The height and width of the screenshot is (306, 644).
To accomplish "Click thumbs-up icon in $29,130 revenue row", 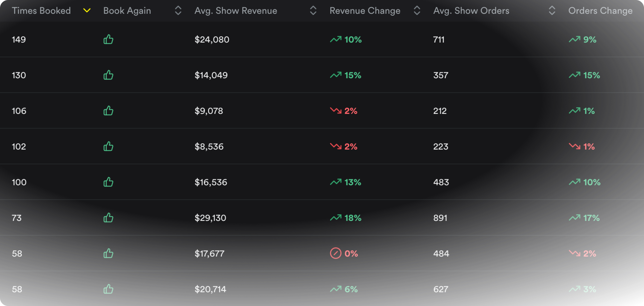I will click(108, 218).
